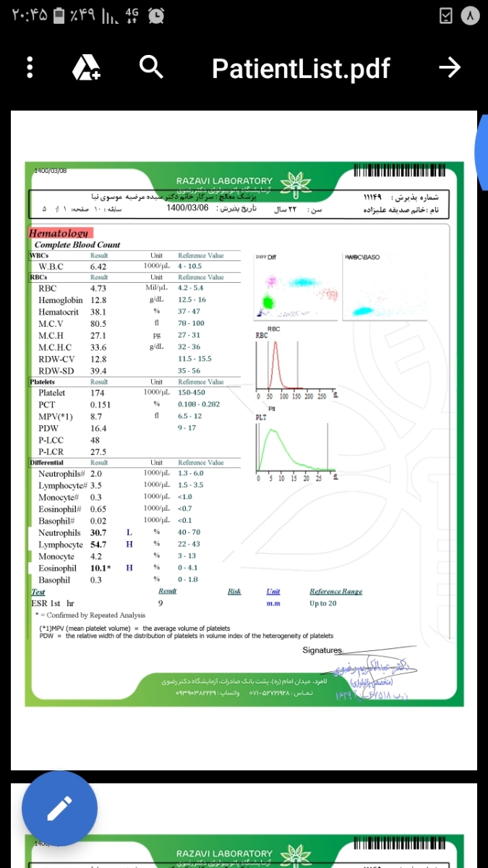Viewport: 488px width, 868px height.
Task: Tap the 4G signal indicator
Action: click(132, 14)
